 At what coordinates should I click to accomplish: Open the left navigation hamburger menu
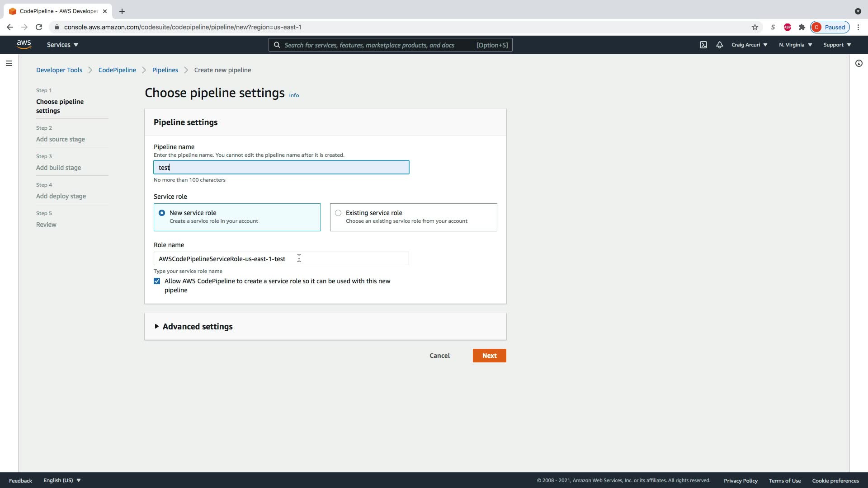pyautogui.click(x=9, y=63)
